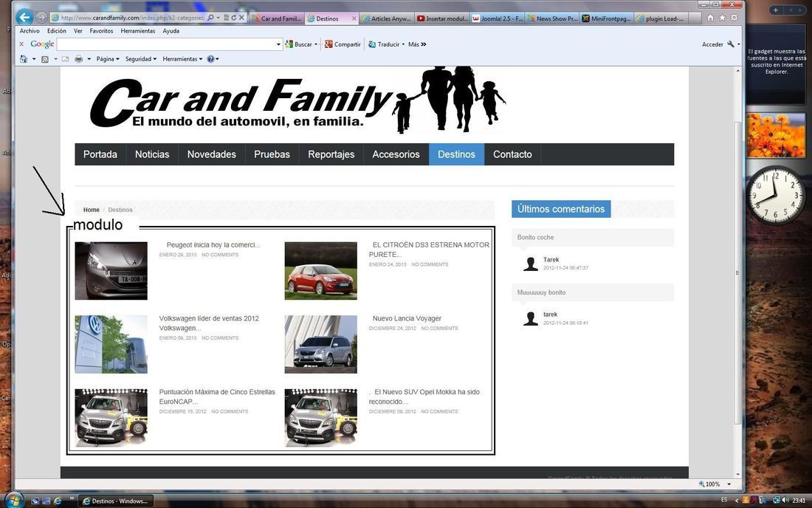The image size is (812, 508).
Task: Click Compartir on the Google toolbar
Action: [x=343, y=44]
